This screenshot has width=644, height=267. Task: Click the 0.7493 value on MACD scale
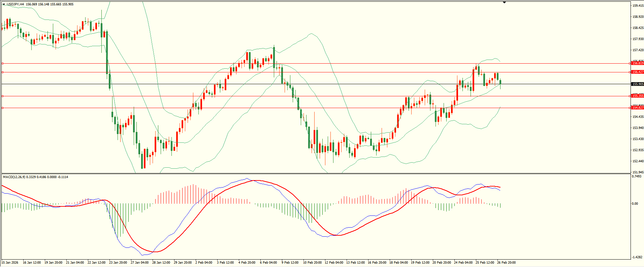(636, 176)
